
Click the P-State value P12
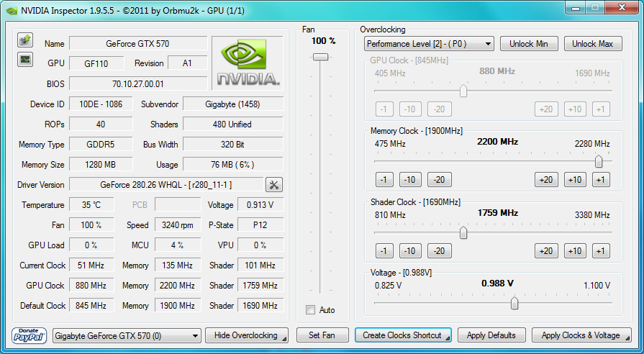(260, 225)
